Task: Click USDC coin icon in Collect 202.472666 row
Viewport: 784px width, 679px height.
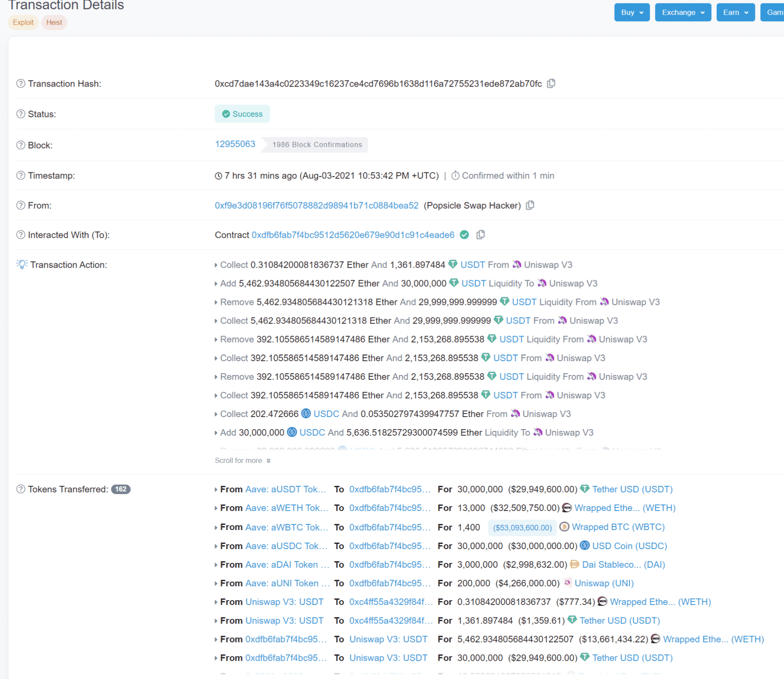Action: [306, 414]
